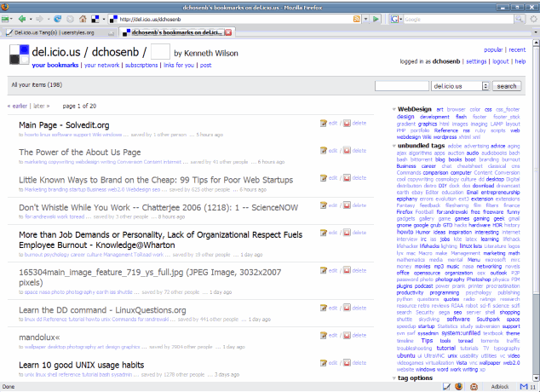Click edit icon for About Us Page bookmark

click(324, 151)
